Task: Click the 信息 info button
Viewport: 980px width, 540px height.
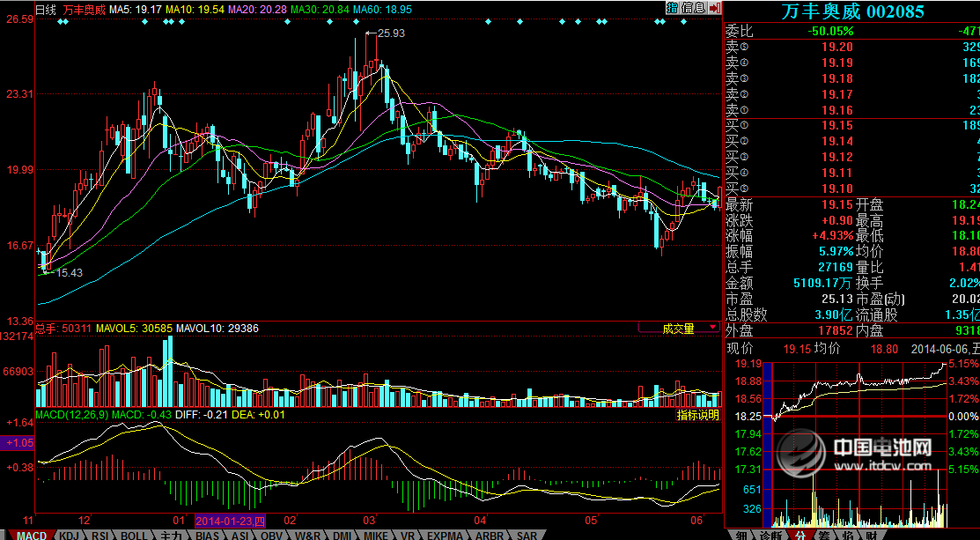Action: coord(694,8)
